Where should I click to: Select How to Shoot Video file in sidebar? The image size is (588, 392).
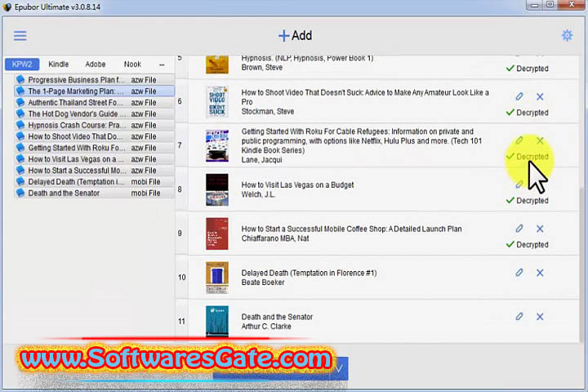[x=95, y=136]
